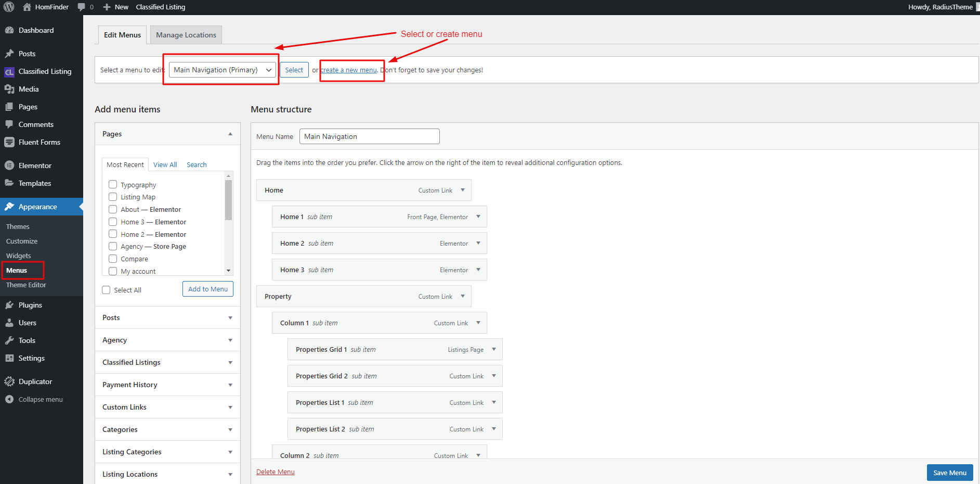The height and width of the screenshot is (484, 980).
Task: Click the Templates folder icon
Action: click(9, 183)
